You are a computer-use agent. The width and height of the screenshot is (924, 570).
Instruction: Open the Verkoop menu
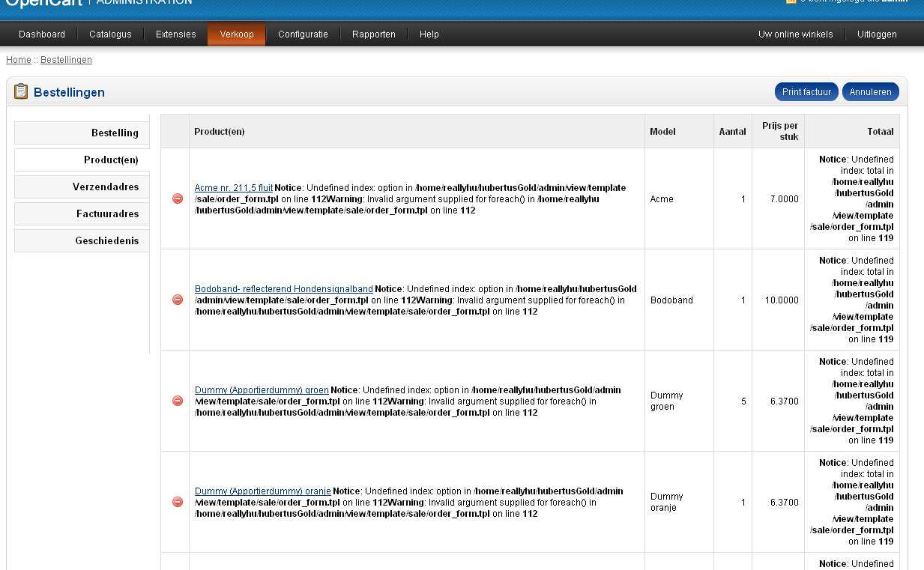pyautogui.click(x=237, y=34)
